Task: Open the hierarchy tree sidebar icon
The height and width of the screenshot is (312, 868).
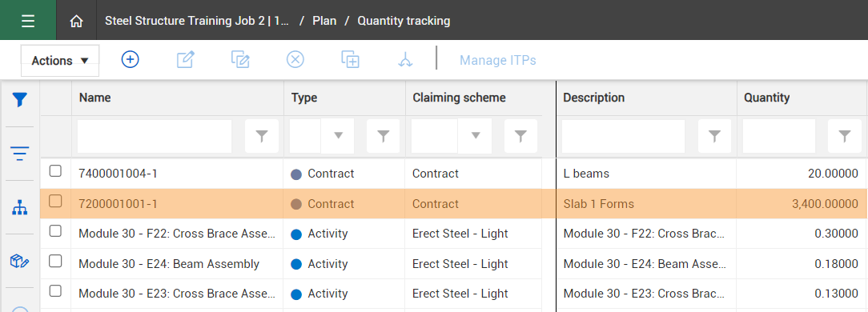Action: tap(20, 207)
